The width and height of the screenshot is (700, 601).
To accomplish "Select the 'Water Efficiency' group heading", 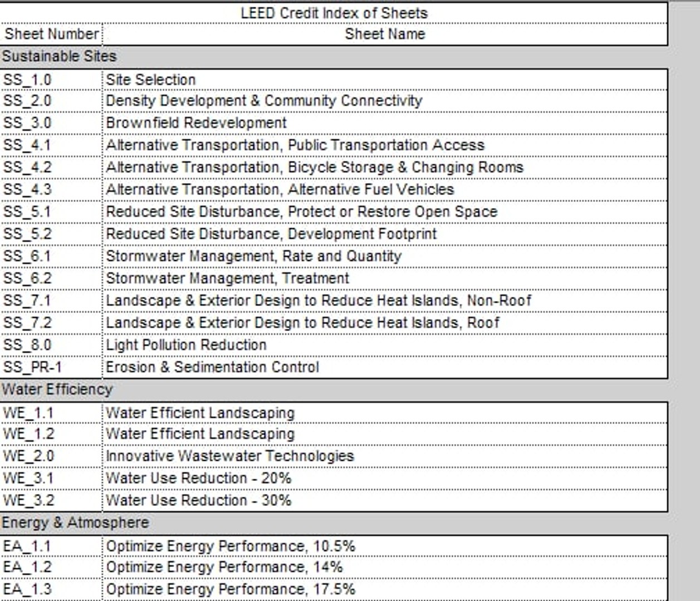I will point(57,390).
